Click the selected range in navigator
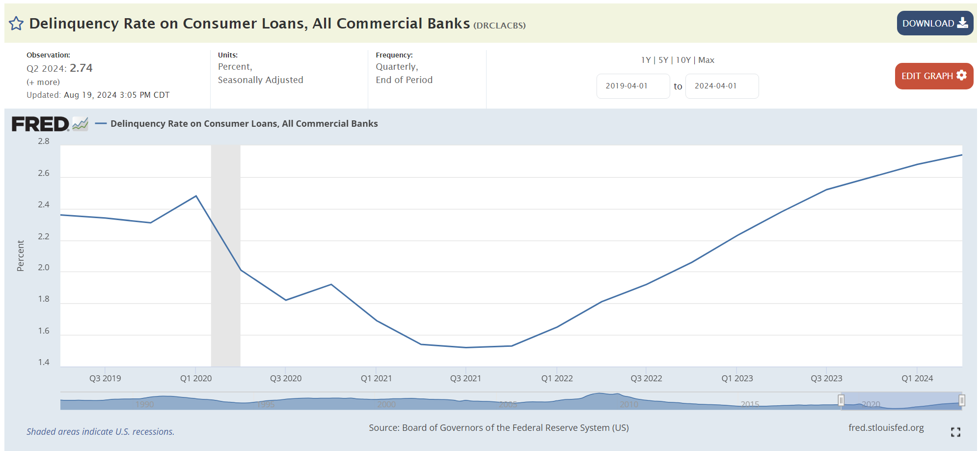This screenshot has height=451, width=980. point(901,401)
